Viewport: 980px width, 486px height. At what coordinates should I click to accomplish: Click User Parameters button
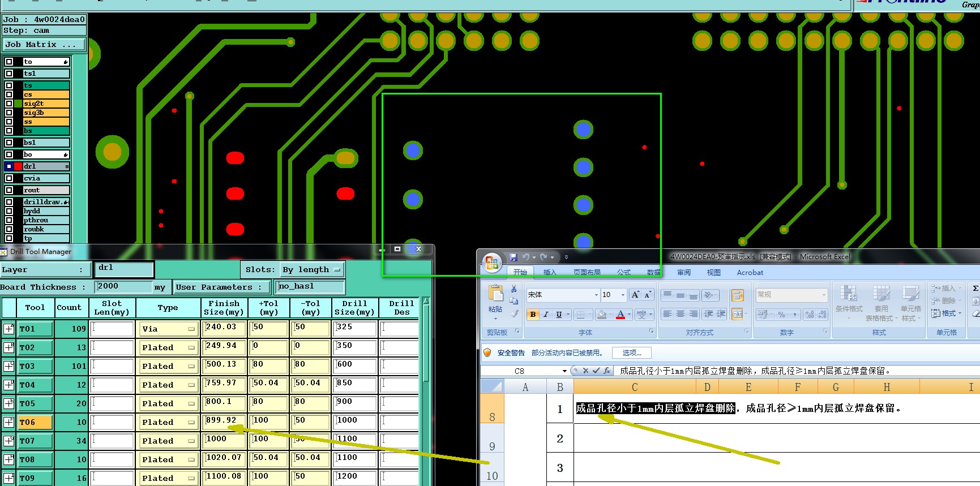pos(222,287)
